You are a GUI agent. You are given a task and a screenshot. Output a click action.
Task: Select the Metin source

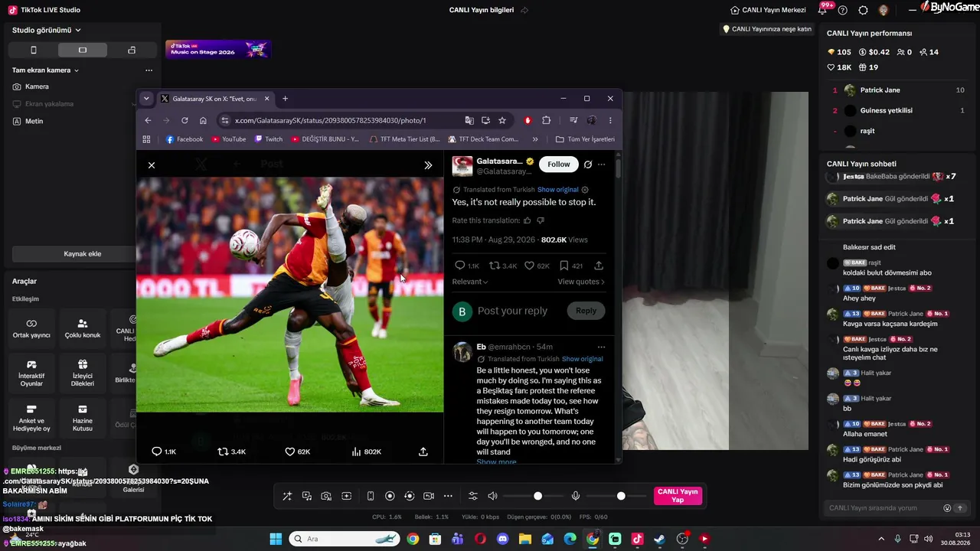34,122
